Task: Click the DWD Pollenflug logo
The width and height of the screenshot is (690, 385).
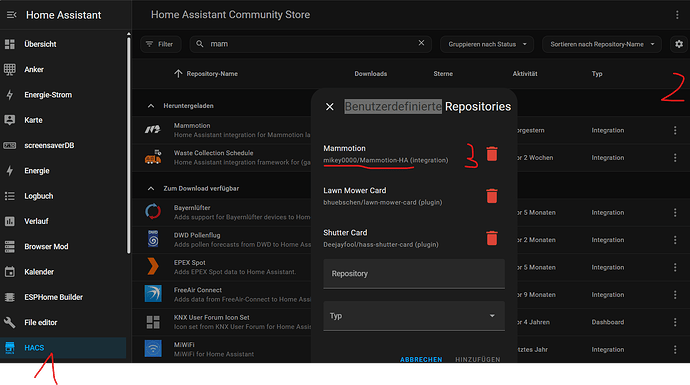Action: coord(153,239)
